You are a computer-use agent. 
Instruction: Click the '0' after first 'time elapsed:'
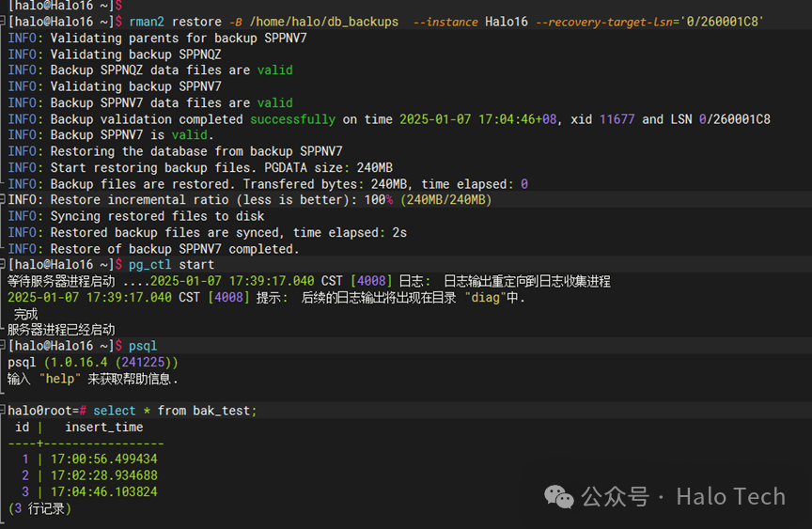pyautogui.click(x=524, y=184)
